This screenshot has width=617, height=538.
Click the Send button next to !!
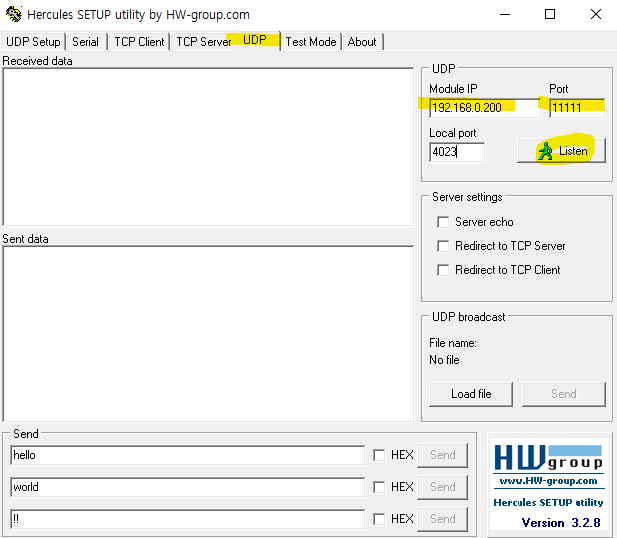coord(442,519)
